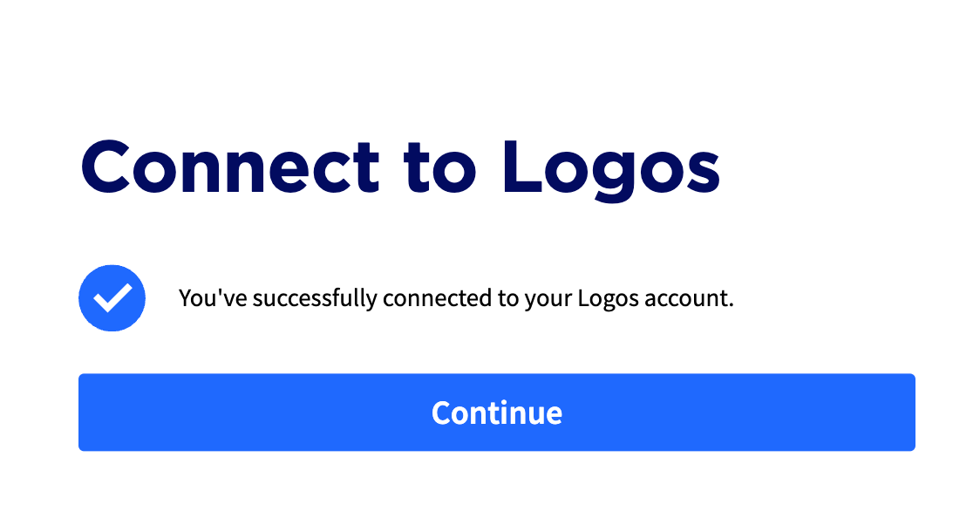This screenshot has height=532, width=980.
Task: Click the successfully connected message text
Action: click(x=456, y=298)
